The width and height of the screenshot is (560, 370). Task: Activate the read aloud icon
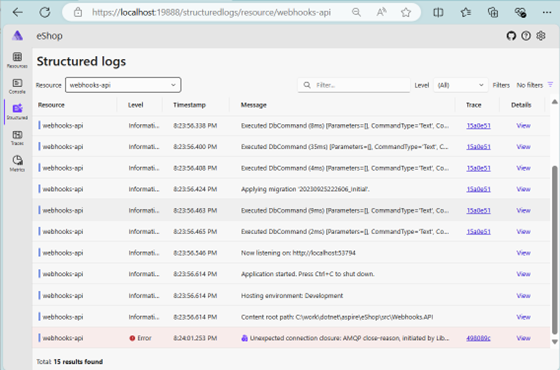click(381, 12)
